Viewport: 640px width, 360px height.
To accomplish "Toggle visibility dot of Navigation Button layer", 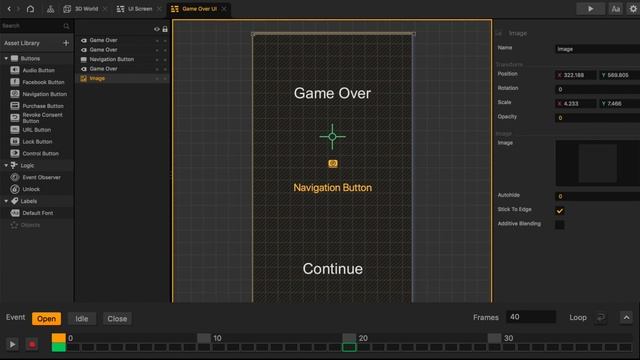I will pyautogui.click(x=157, y=60).
